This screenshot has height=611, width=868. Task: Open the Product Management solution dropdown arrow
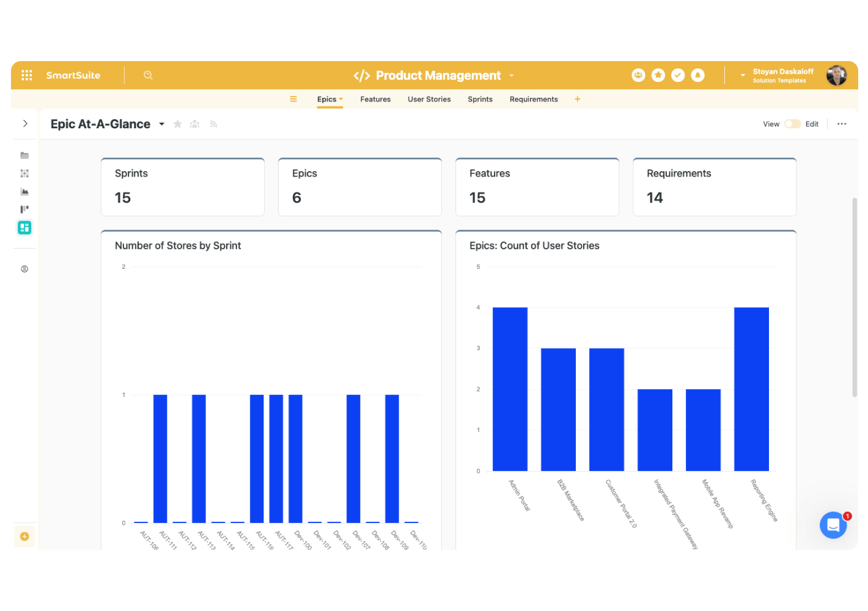[512, 76]
